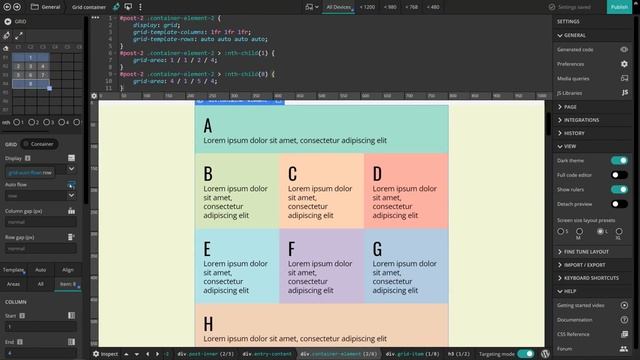Screen dimensions: 640x360
Task: Click the Column gap input field
Action: 40,222
